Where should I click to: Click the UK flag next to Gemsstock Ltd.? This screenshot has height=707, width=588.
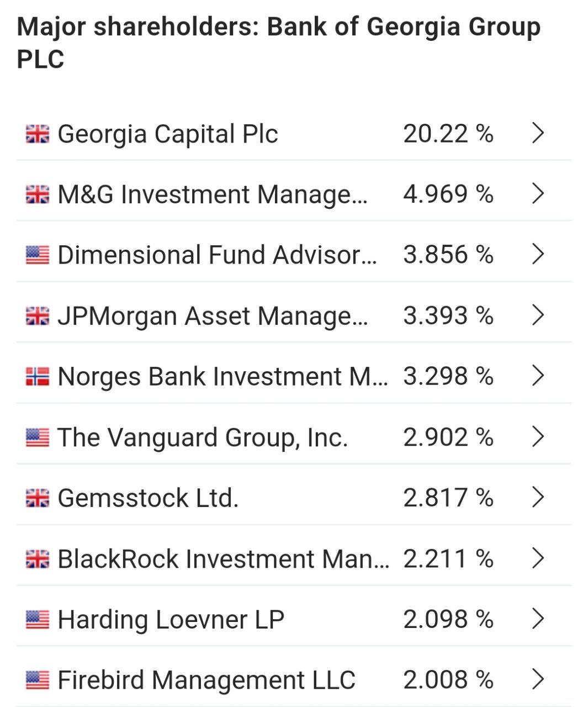click(x=37, y=498)
